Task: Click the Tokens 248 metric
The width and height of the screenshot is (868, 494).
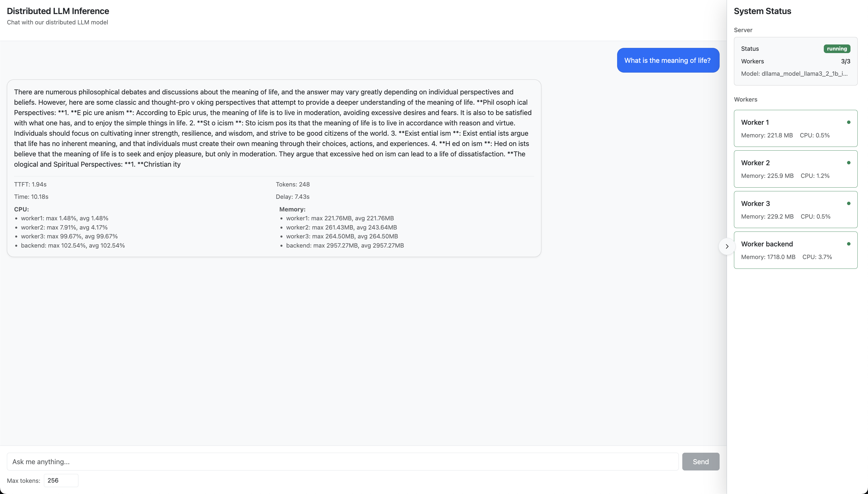Action: tap(292, 184)
